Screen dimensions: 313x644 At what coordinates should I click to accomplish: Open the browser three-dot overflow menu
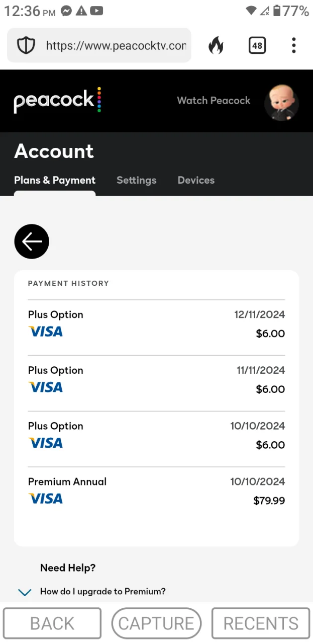pyautogui.click(x=294, y=45)
